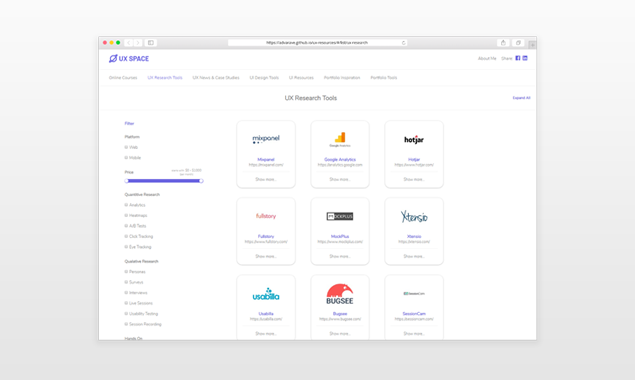635x380 pixels.
Task: Check the Usability Testing filter
Action: pos(126,314)
